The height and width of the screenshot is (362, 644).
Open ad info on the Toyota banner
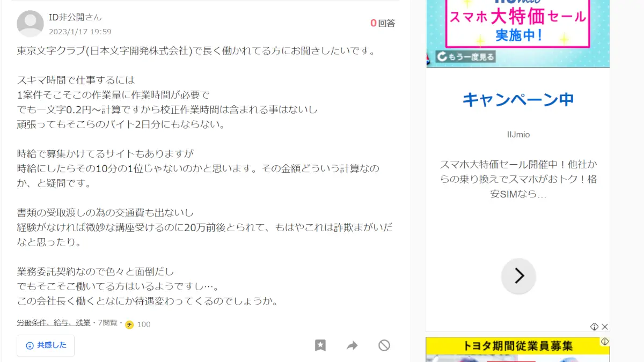(x=605, y=342)
